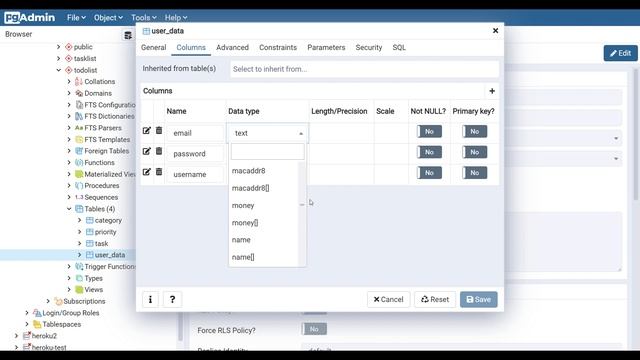Viewport: 640px width, 360px height.
Task: Select the Login/Group Roles node icon
Action: coord(37,313)
